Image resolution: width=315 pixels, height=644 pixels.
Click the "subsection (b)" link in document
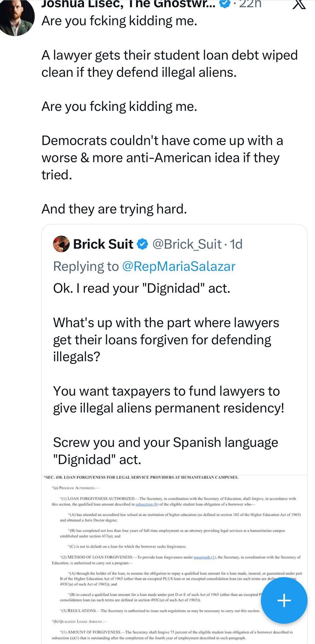(x=147, y=504)
